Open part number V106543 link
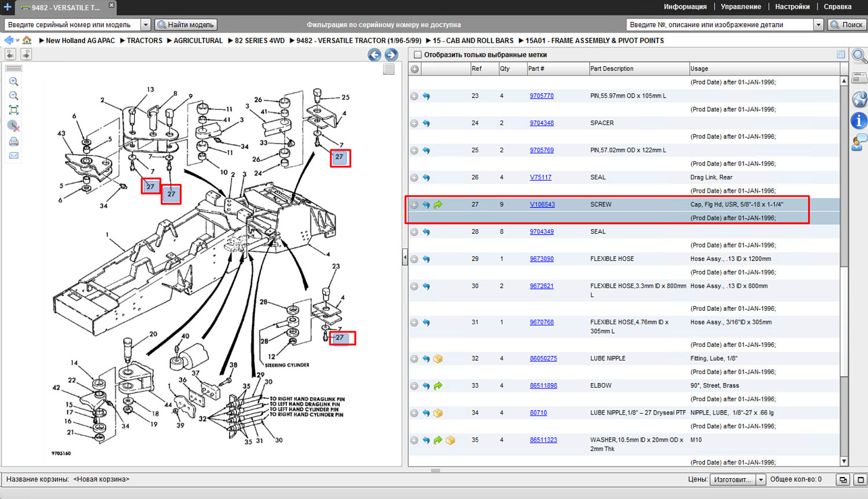The height and width of the screenshot is (499, 868). [542, 205]
